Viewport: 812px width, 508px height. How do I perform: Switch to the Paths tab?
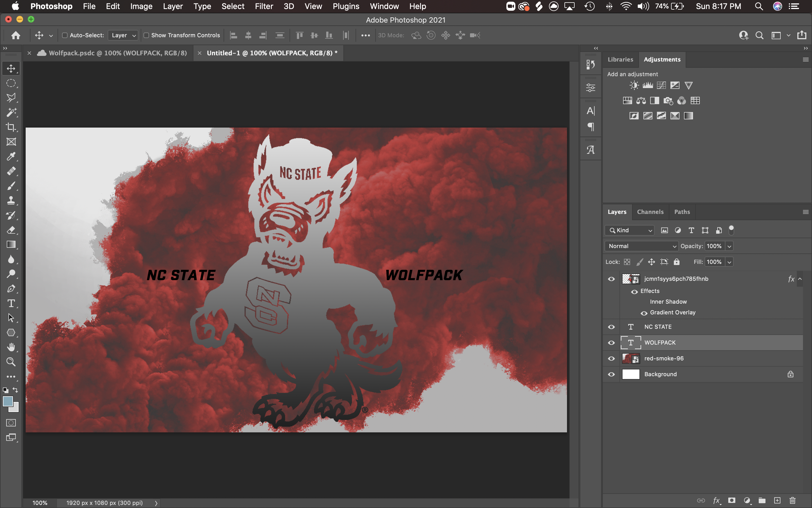682,212
